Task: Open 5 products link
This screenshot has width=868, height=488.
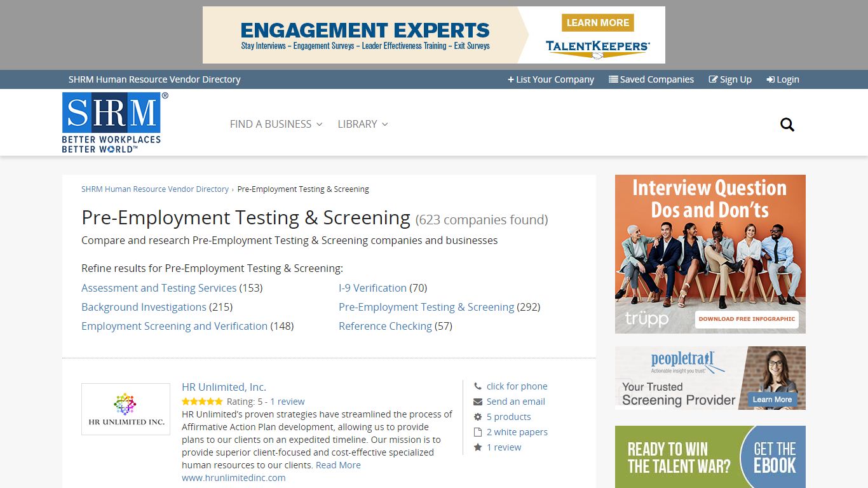Action: tap(508, 417)
